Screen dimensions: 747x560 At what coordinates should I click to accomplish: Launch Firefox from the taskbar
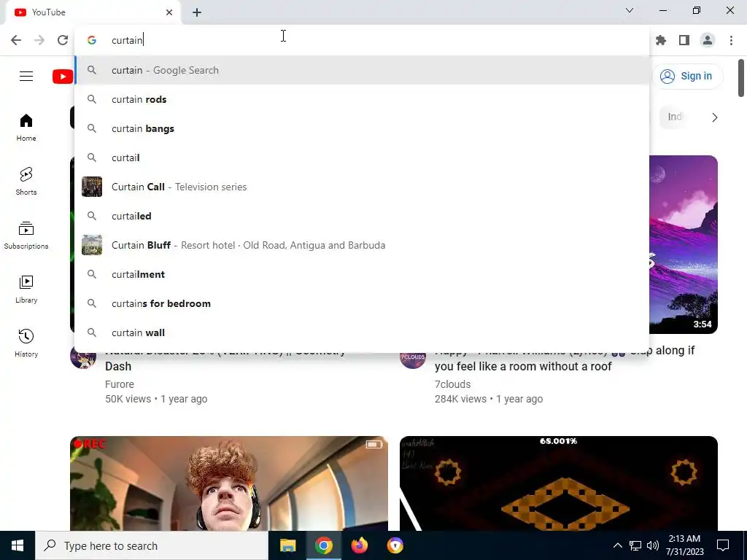(359, 545)
